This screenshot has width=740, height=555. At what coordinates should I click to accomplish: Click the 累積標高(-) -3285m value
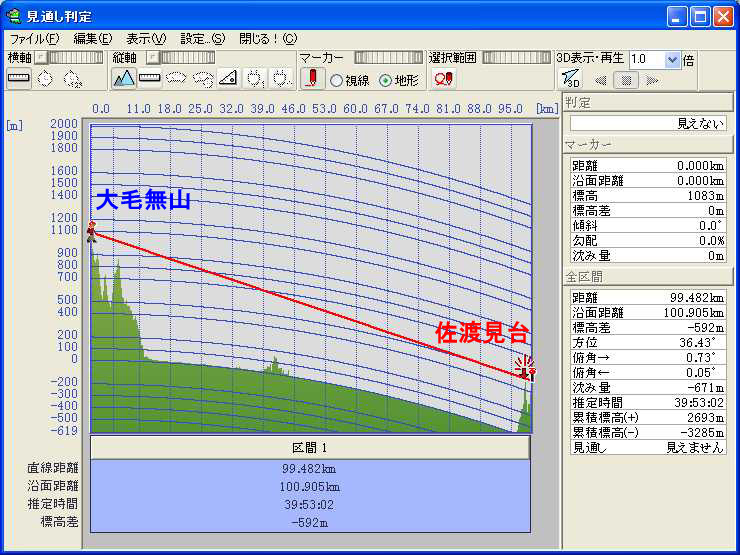702,433
